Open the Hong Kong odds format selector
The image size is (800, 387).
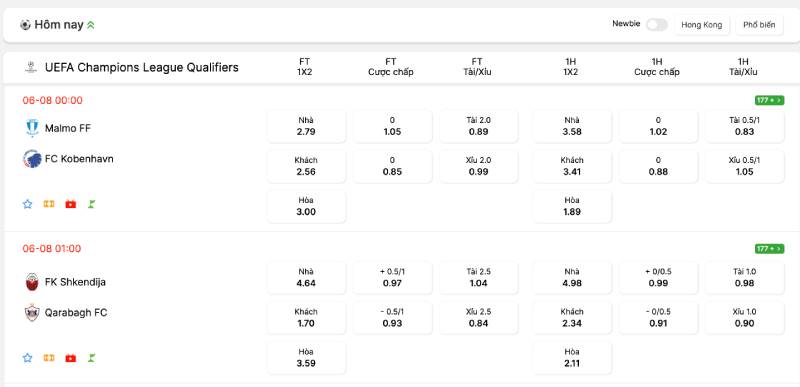[x=702, y=25]
